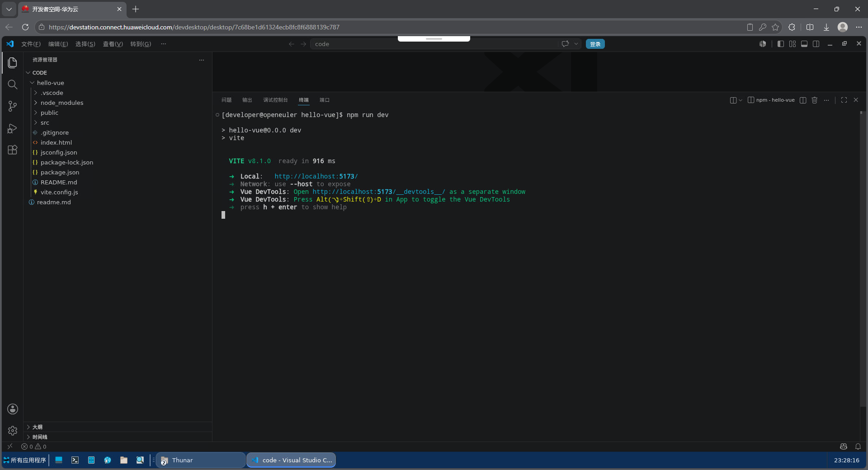Open the Copilot status icon in status bar
868x470 pixels.
click(844, 446)
